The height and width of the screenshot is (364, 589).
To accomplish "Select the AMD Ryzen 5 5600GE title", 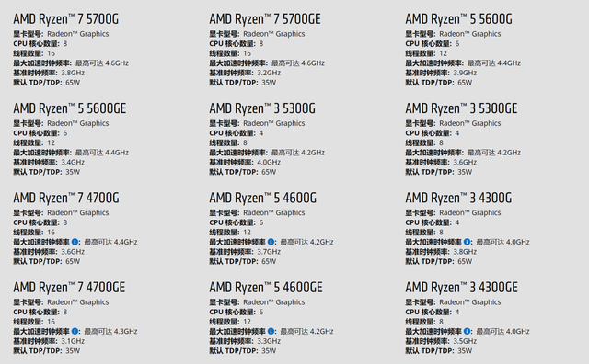I will [x=70, y=108].
